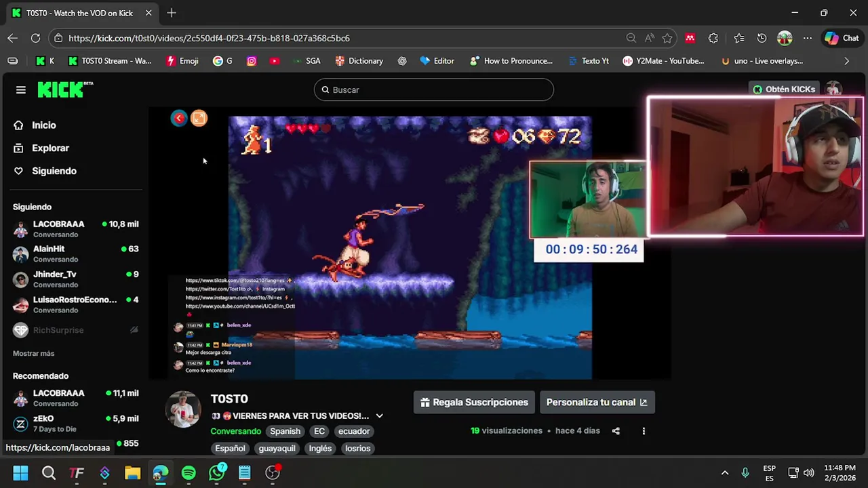This screenshot has width=868, height=488.
Task: Select the EC tag
Action: pyautogui.click(x=319, y=432)
